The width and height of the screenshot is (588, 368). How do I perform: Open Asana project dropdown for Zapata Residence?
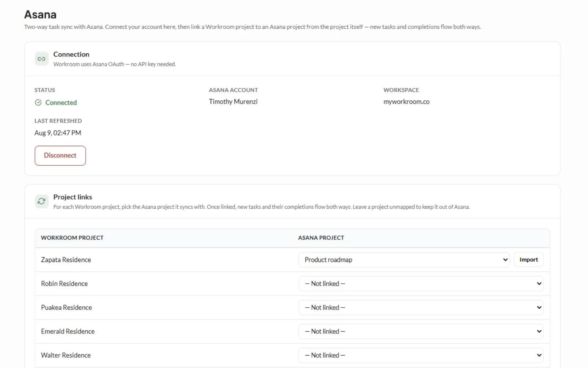(x=404, y=260)
